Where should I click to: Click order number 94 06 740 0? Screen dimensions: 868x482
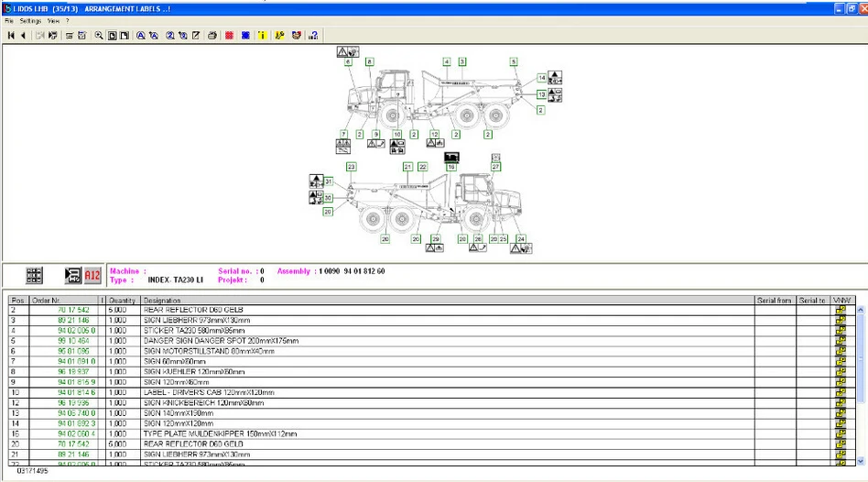pos(76,413)
